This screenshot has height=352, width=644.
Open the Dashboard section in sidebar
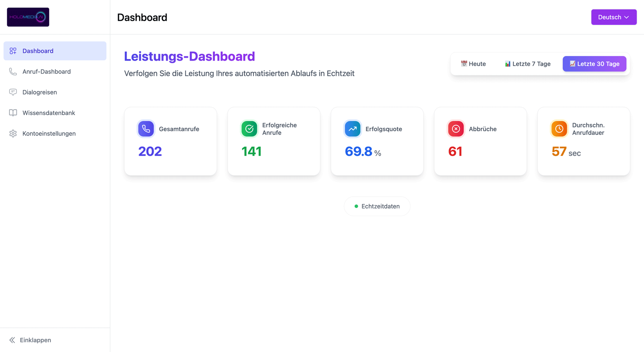coord(38,51)
